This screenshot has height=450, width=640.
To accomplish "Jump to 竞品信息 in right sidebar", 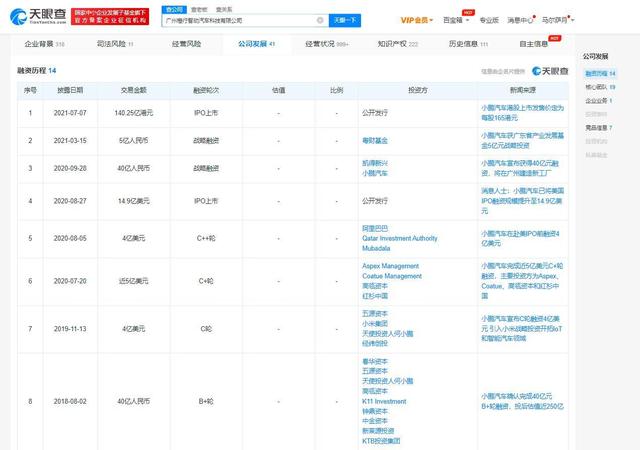I will point(595,127).
